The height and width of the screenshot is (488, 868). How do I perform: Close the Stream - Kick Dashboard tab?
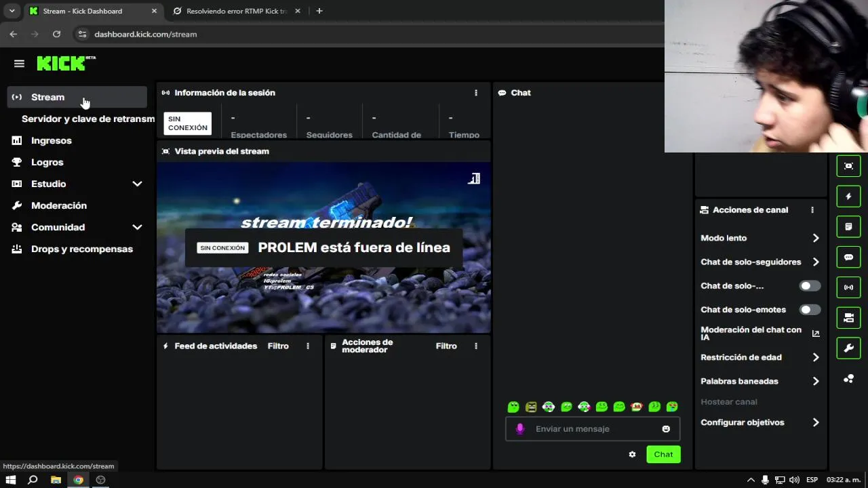tap(154, 11)
